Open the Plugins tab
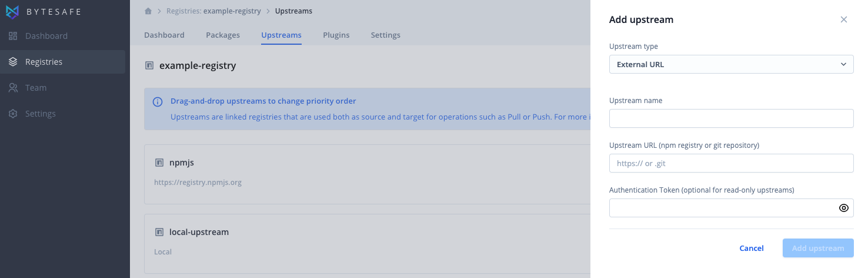This screenshot has height=278, width=868. 336,35
